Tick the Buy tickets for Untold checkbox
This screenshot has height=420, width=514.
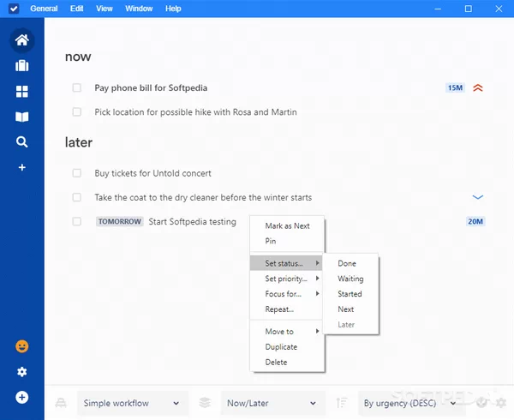coord(77,173)
